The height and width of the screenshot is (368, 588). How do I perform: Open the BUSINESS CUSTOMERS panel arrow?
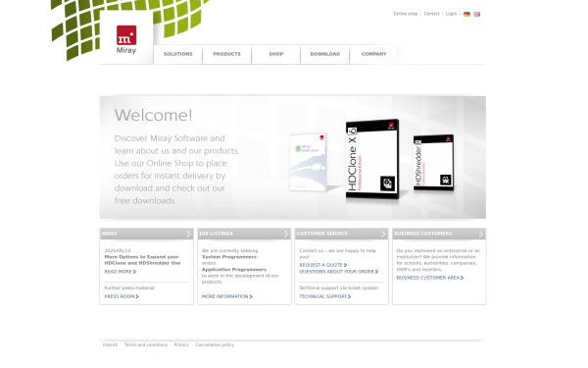pyautogui.click(x=481, y=234)
